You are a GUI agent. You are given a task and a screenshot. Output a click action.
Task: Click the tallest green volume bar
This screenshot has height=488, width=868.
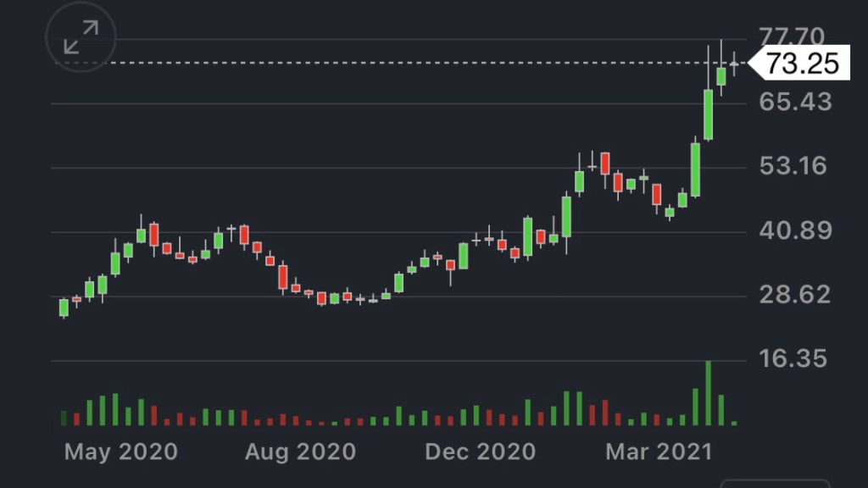click(x=708, y=394)
